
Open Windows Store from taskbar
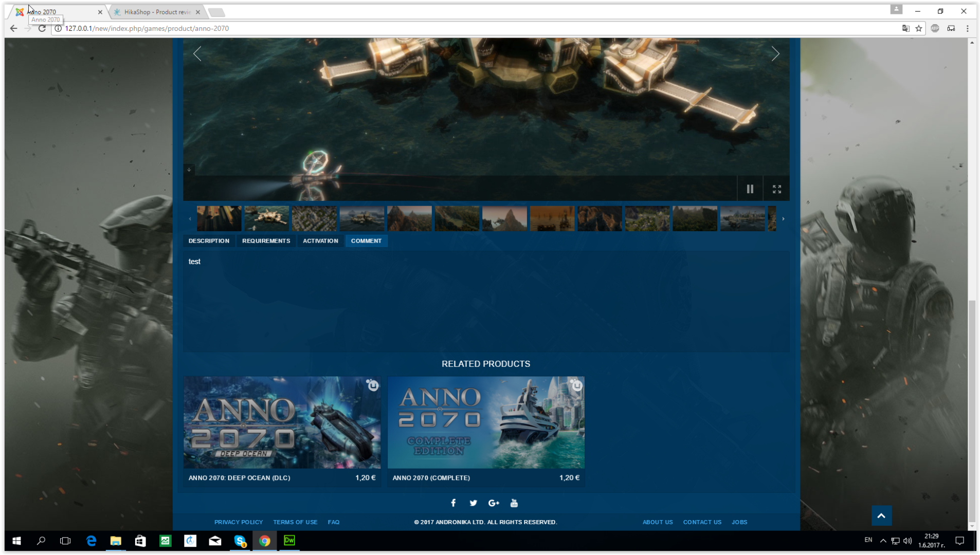coord(140,541)
